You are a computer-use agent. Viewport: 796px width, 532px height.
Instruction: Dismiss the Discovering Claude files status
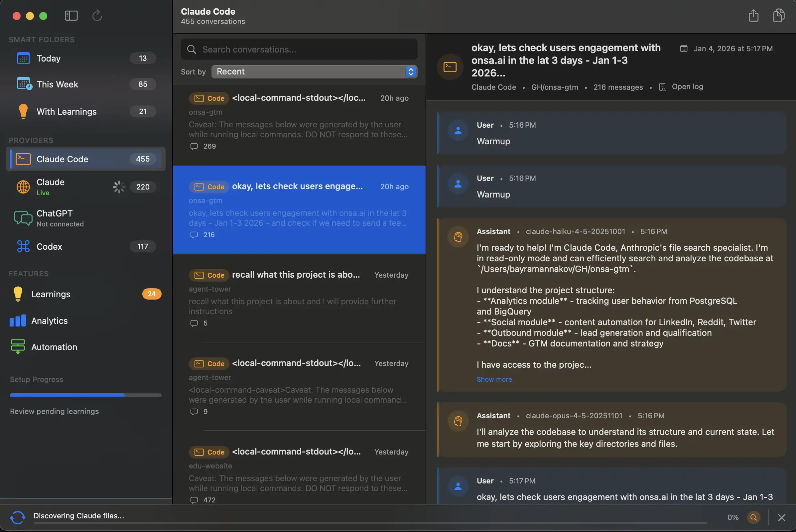pyautogui.click(x=782, y=517)
